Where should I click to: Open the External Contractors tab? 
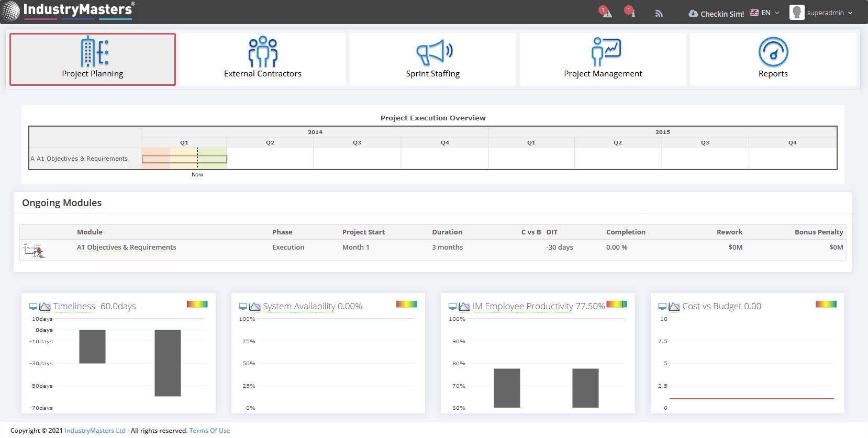[x=262, y=59]
